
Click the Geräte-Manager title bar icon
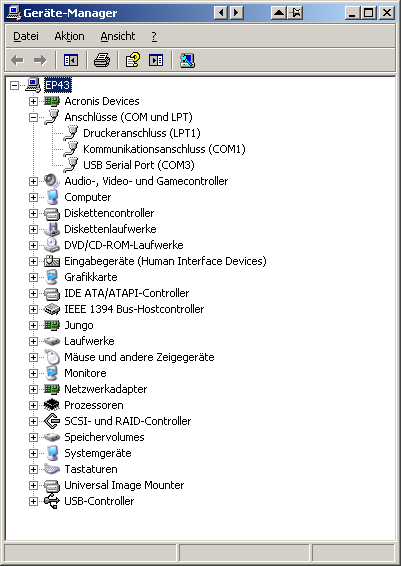click(x=14, y=13)
